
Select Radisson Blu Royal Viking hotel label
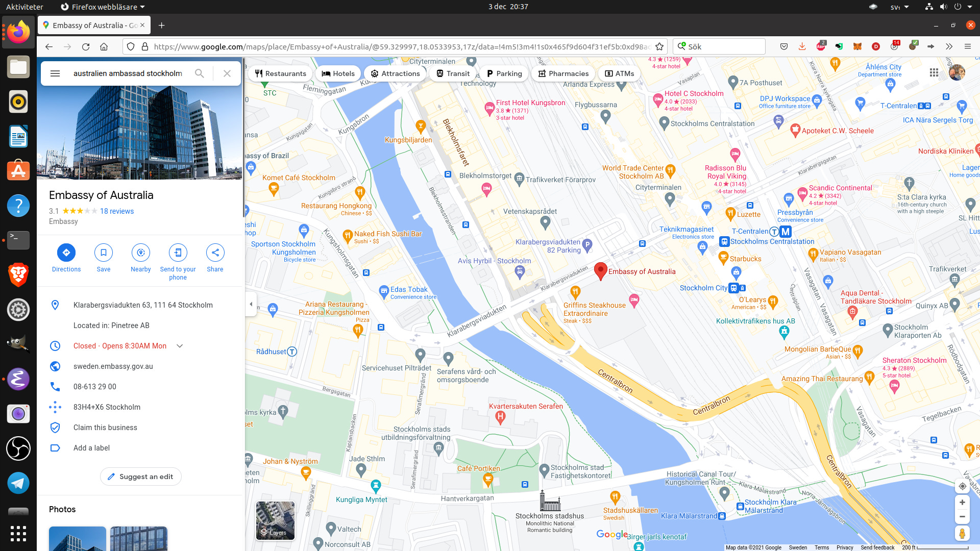tap(725, 172)
